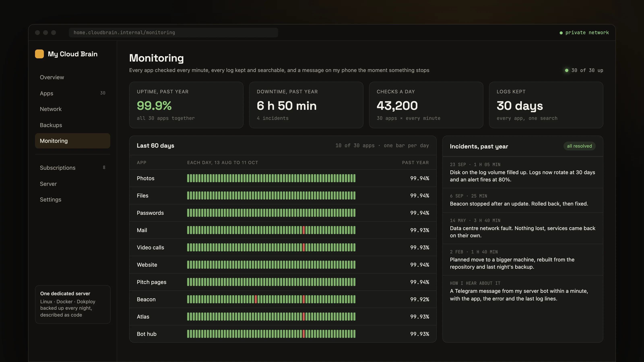644x362 pixels.
Task: Click the private network status indicator
Action: pos(584,32)
